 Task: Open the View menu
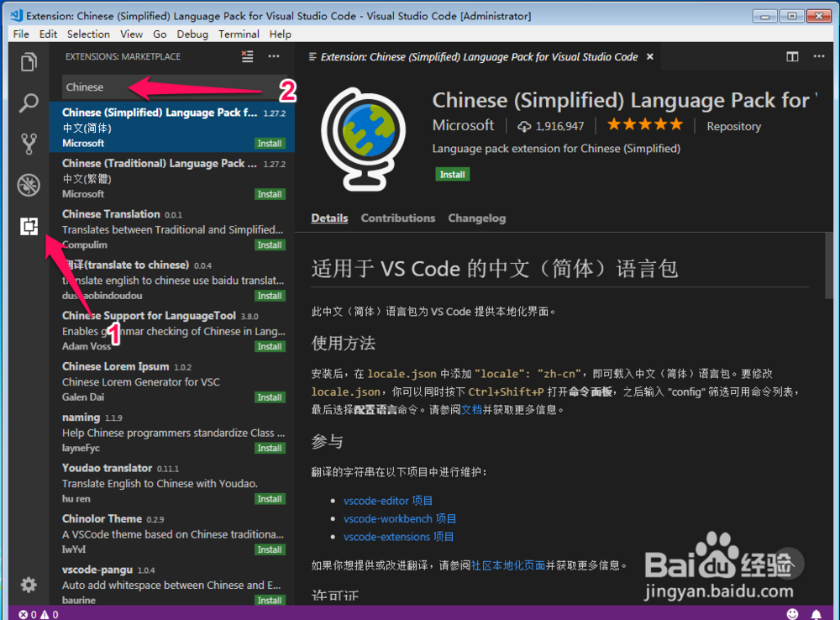(131, 34)
